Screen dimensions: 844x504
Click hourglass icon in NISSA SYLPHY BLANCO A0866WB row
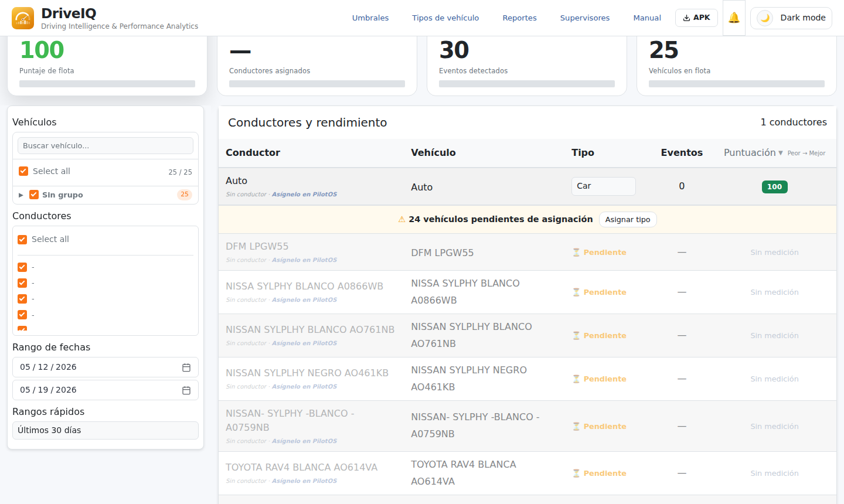pos(576,292)
